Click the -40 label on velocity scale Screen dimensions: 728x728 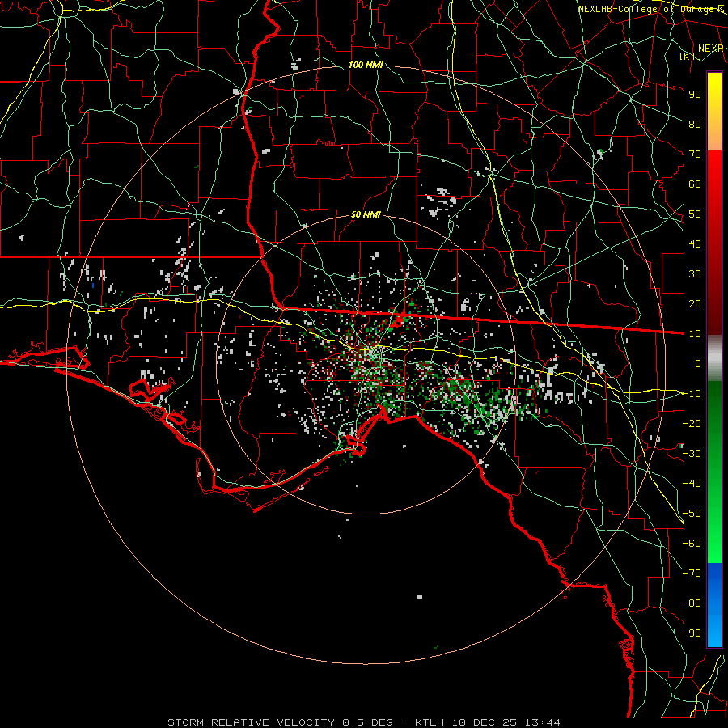[692, 484]
